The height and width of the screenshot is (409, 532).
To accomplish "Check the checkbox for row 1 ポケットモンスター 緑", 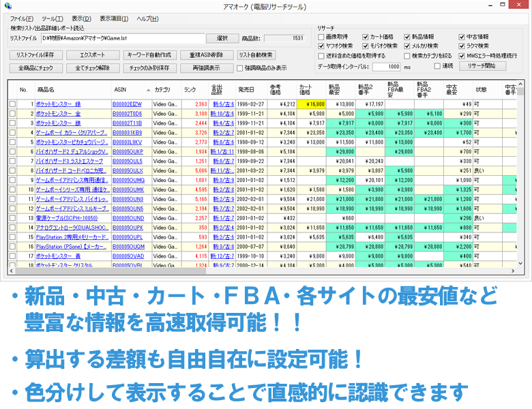I will coord(12,104).
